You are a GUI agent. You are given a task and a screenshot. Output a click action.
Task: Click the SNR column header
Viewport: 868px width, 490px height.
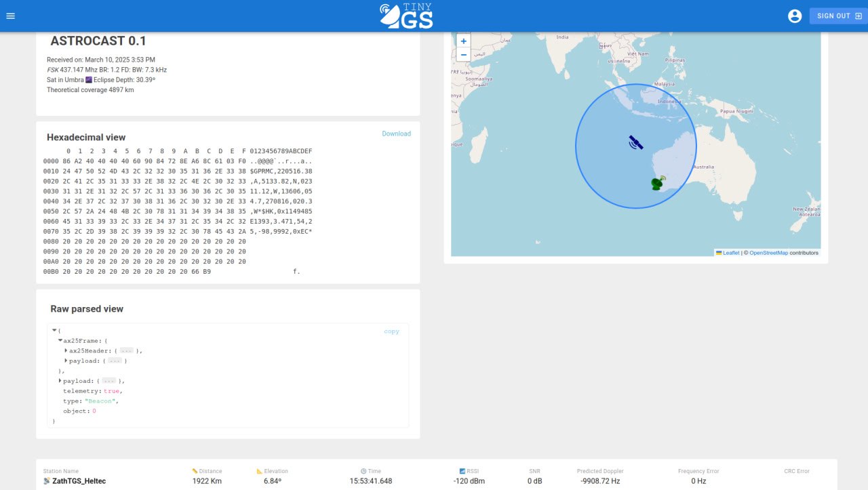click(x=534, y=471)
